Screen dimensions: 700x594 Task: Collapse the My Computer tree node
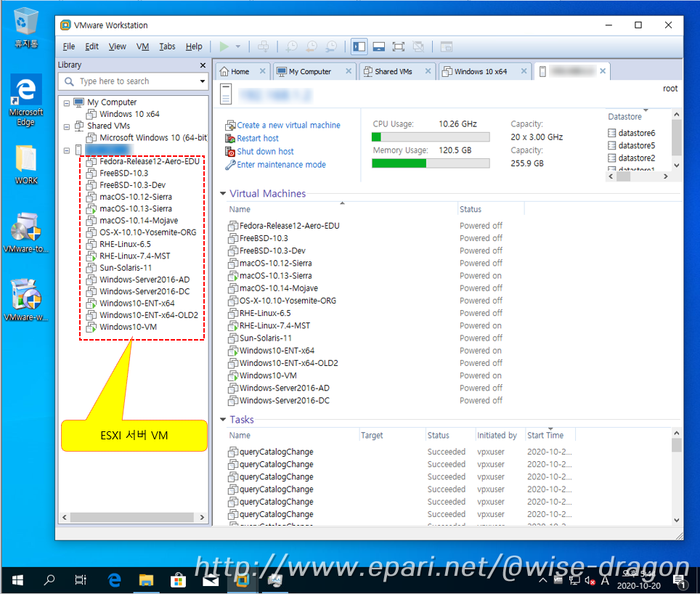click(x=67, y=103)
